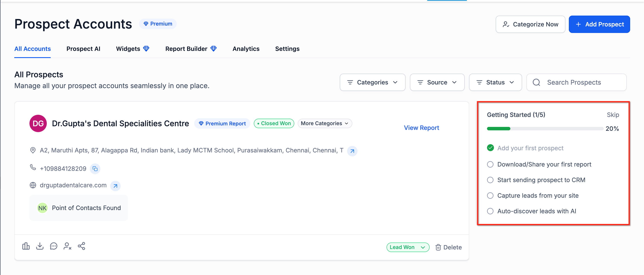This screenshot has height=275, width=644.
Task: Open the comment bubble icon
Action: tap(53, 246)
